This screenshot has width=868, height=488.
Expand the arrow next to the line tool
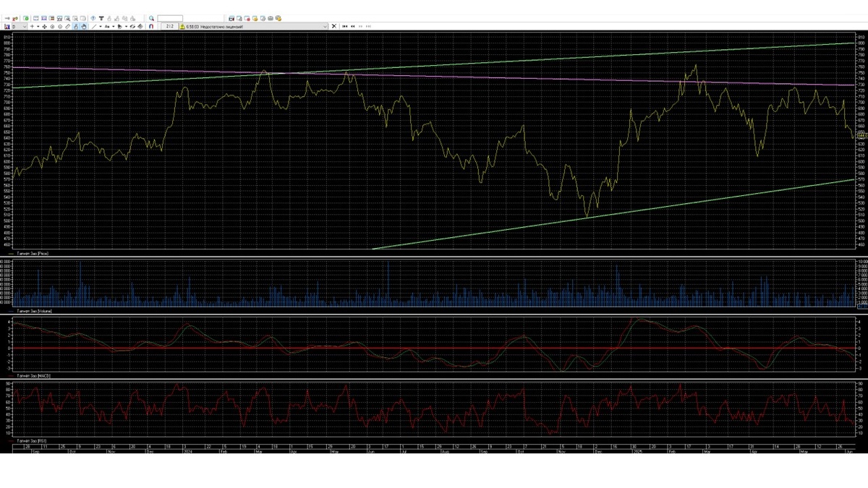[101, 26]
